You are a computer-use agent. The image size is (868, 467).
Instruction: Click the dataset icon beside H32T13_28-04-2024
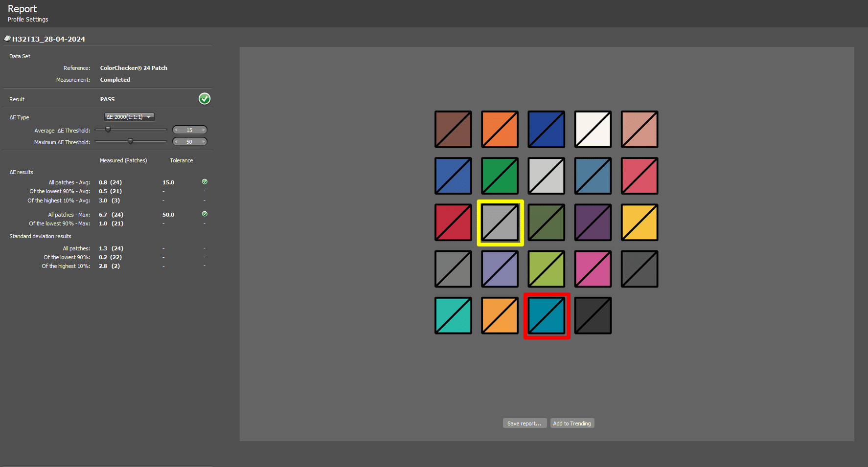[x=7, y=39]
